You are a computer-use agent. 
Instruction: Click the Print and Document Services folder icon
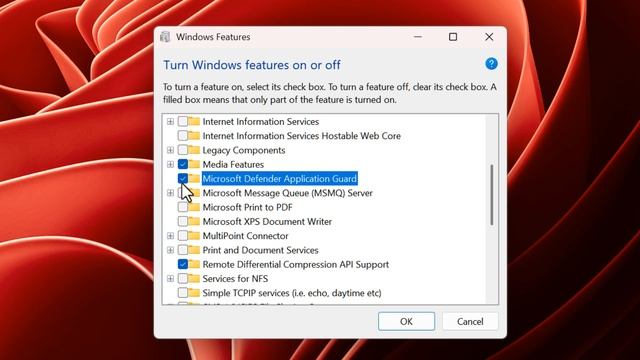pos(194,250)
